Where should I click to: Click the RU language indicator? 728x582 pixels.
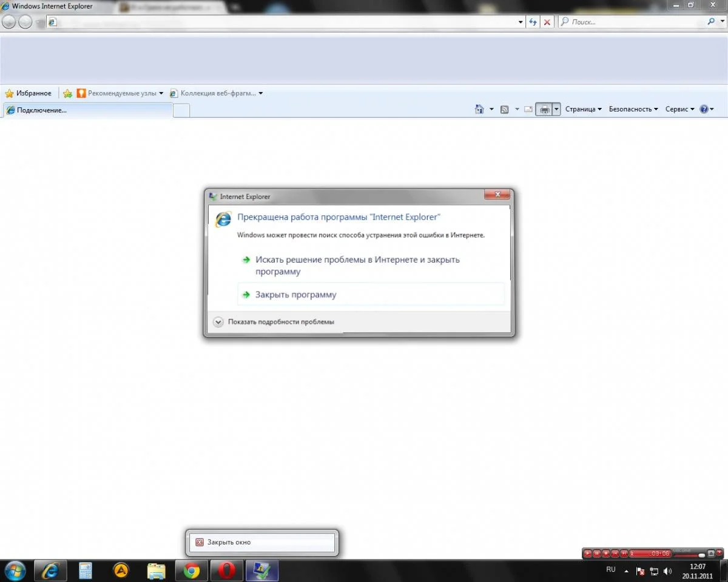coord(611,570)
